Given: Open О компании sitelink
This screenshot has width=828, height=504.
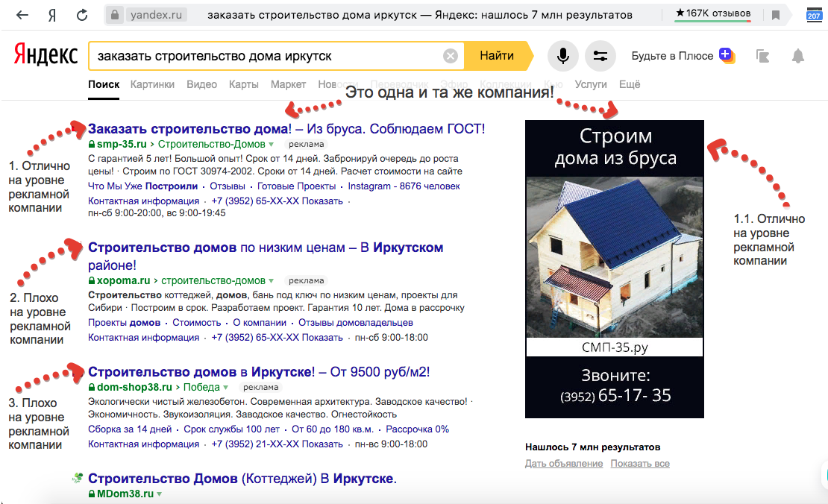Looking at the screenshot, I should point(260,322).
